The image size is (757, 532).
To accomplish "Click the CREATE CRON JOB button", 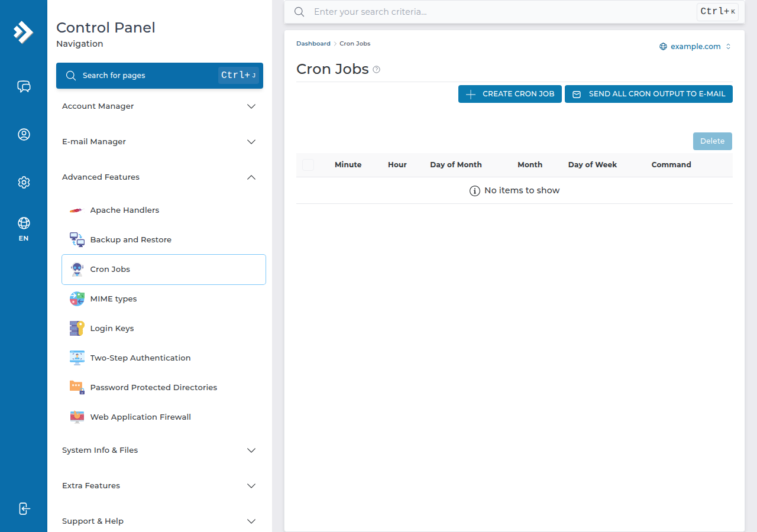I will pyautogui.click(x=510, y=94).
